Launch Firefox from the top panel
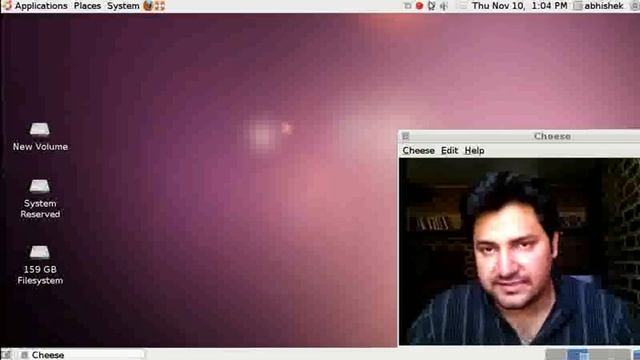Screen dimensions: 640x360 pyautogui.click(x=148, y=6)
